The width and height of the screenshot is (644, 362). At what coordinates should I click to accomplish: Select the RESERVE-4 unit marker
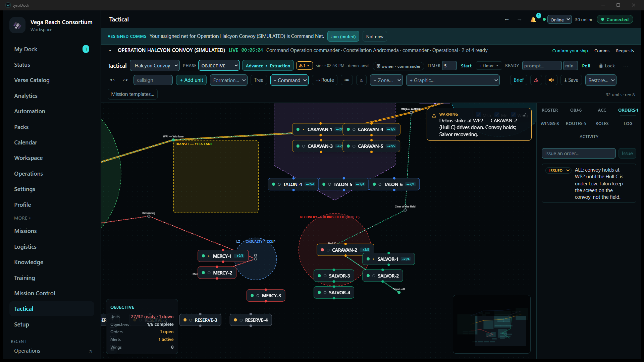pos(251,320)
